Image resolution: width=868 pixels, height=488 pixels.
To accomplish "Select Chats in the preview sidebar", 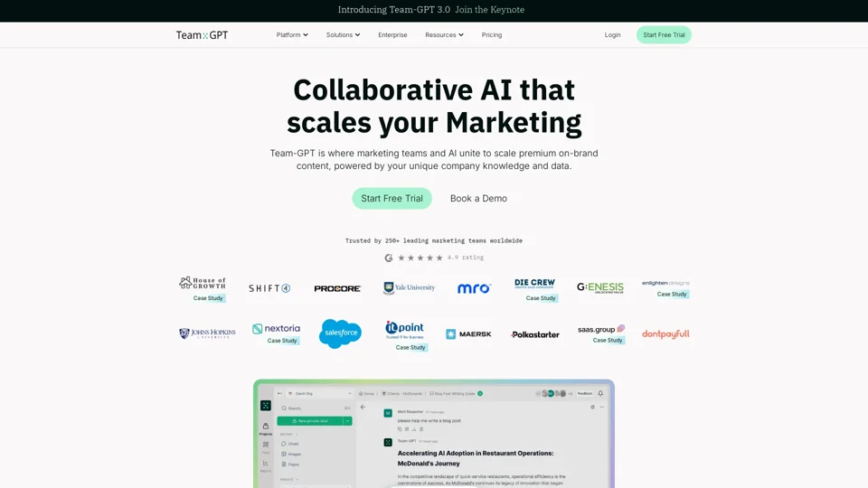I will (290, 444).
